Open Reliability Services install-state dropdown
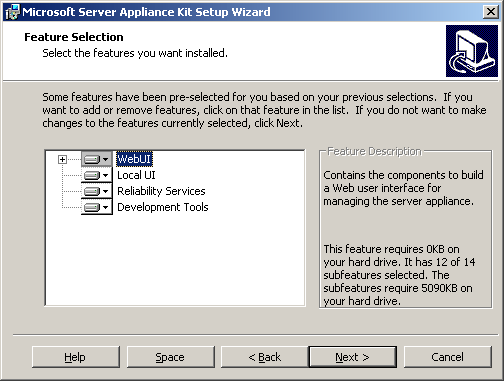This screenshot has width=504, height=381. coord(97,191)
